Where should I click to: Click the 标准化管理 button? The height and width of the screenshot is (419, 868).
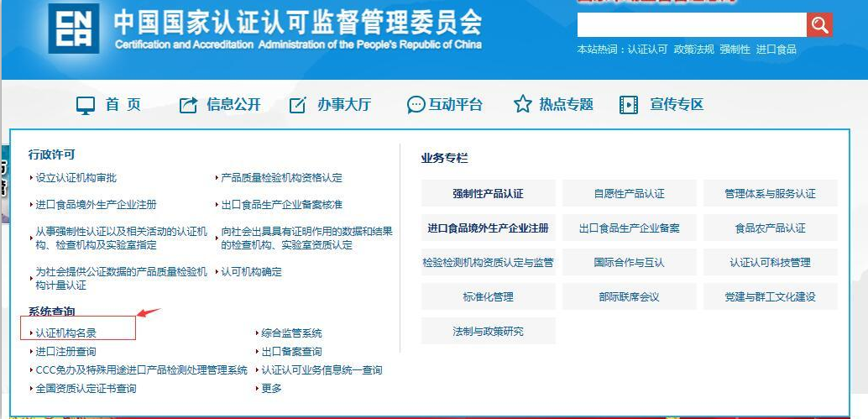489,296
